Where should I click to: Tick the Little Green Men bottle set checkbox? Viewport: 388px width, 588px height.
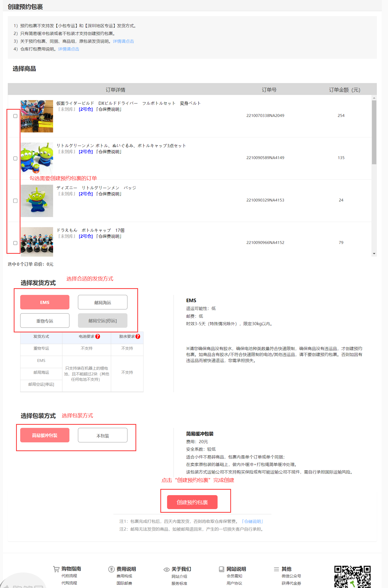(x=15, y=158)
